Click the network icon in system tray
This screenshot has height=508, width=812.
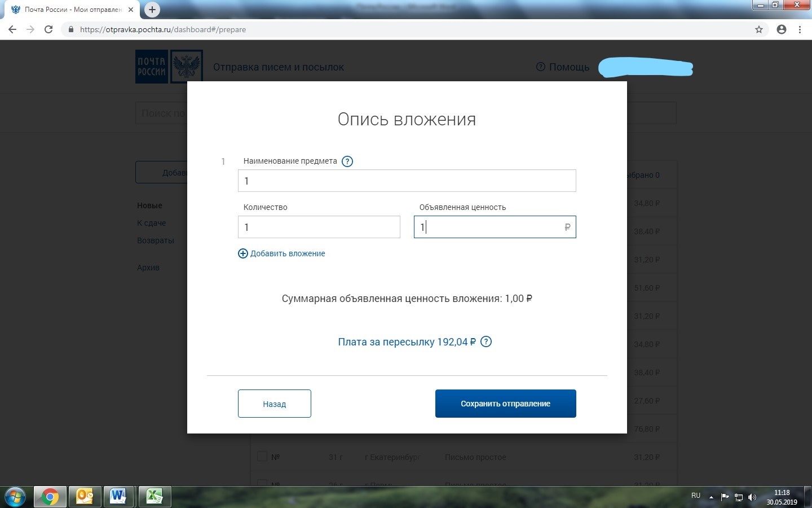(738, 497)
